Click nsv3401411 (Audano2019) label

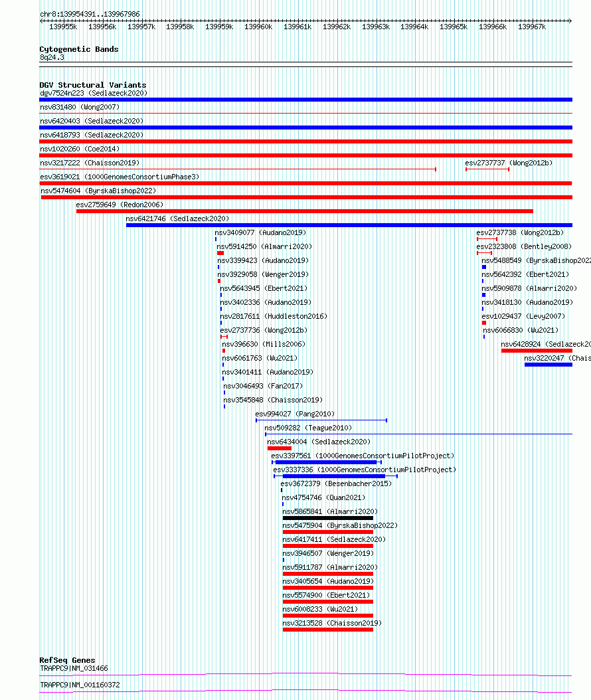pos(268,373)
